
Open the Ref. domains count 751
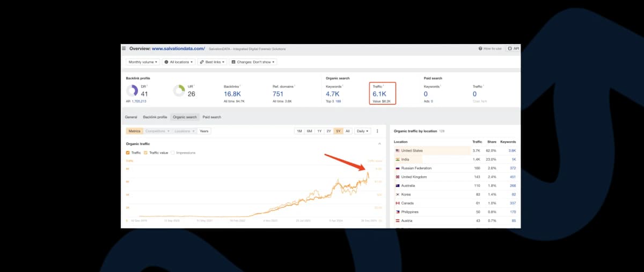[x=279, y=94]
